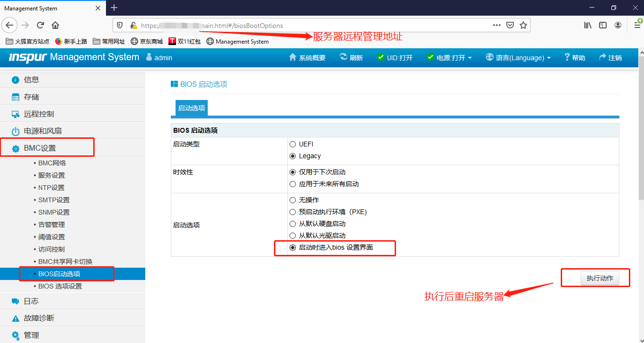
Task: Open a new browser tab
Action: (x=114, y=8)
